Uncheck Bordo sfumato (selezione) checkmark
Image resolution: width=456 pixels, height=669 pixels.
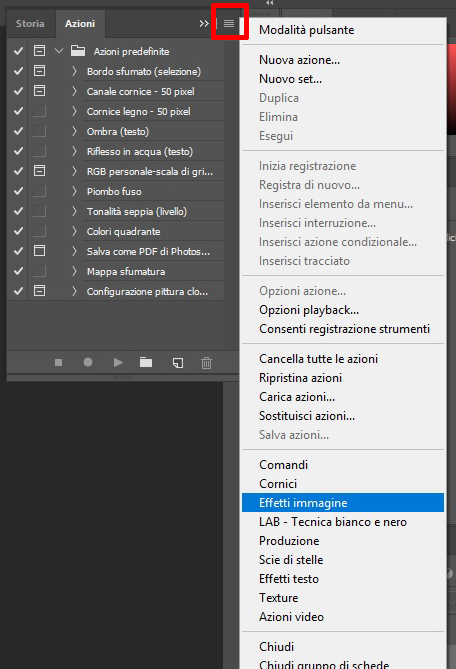18,70
